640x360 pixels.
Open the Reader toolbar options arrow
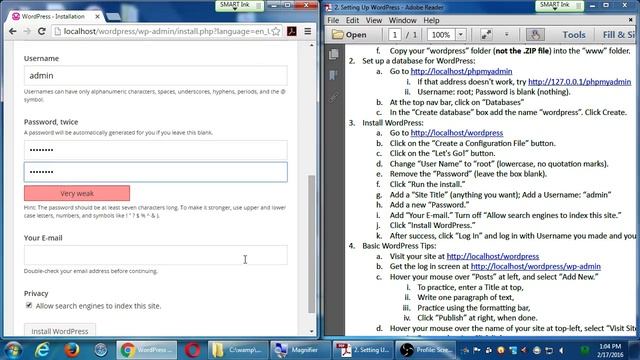pos(507,35)
